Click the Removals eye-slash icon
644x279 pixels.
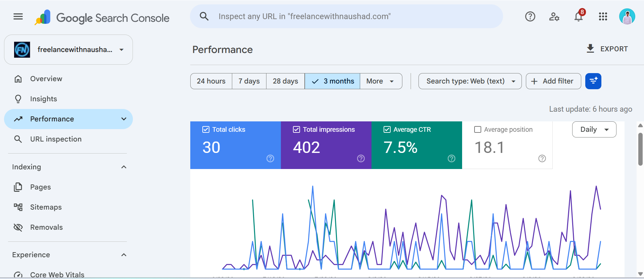(18, 227)
